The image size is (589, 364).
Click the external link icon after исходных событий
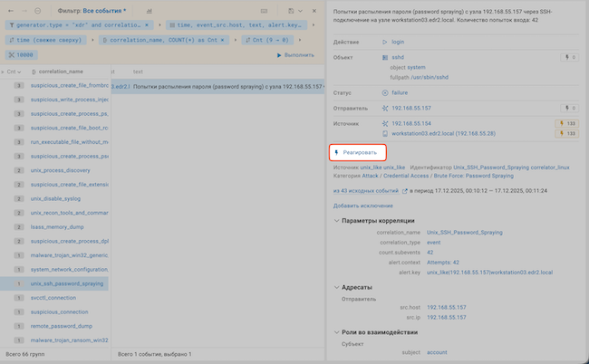tap(404, 191)
